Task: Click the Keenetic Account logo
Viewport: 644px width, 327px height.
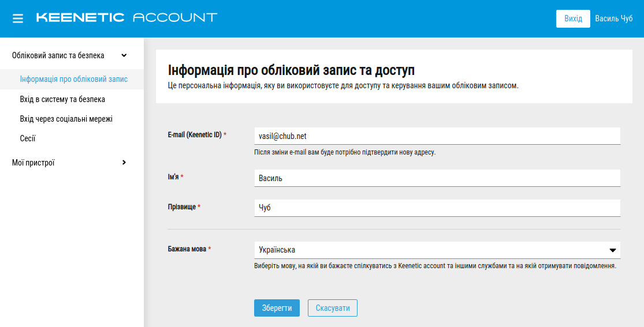Action: point(126,17)
